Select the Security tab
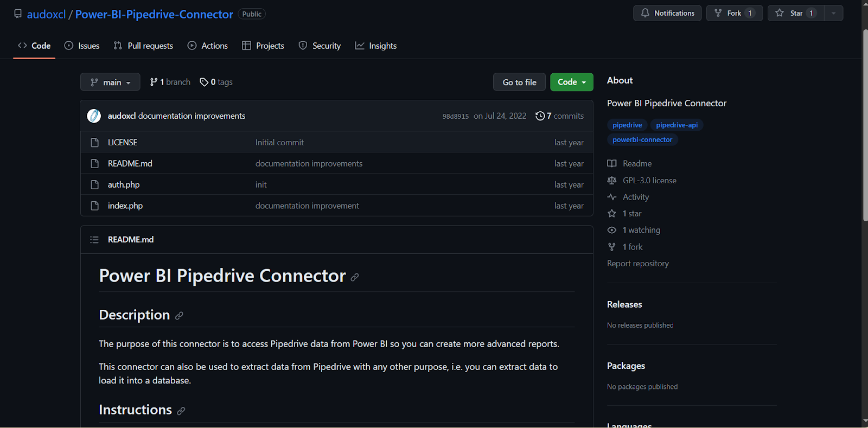The height and width of the screenshot is (428, 868). (320, 46)
